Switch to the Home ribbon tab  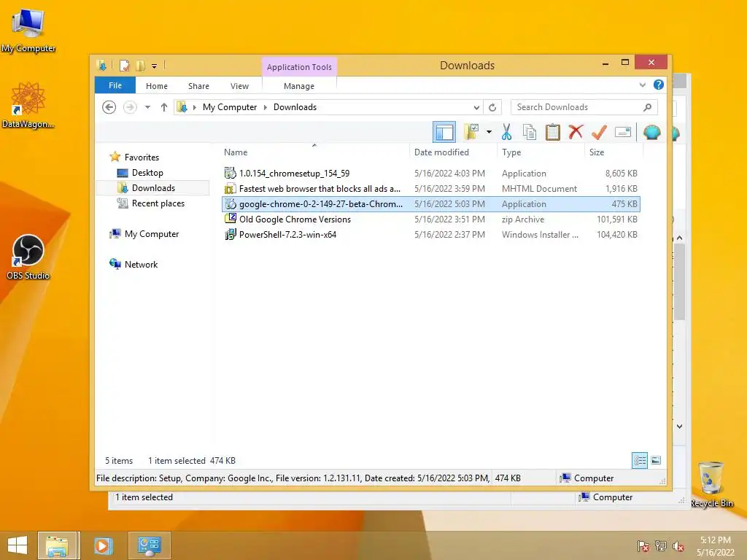tap(157, 86)
